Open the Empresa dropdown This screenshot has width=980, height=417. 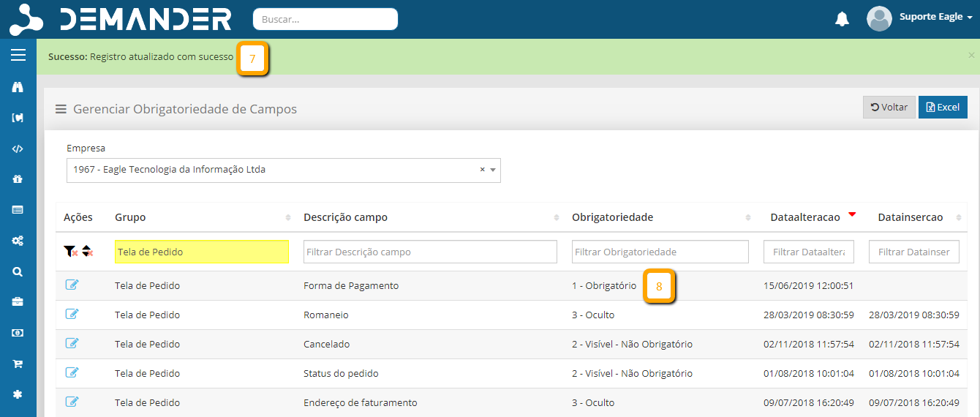pyautogui.click(x=494, y=170)
